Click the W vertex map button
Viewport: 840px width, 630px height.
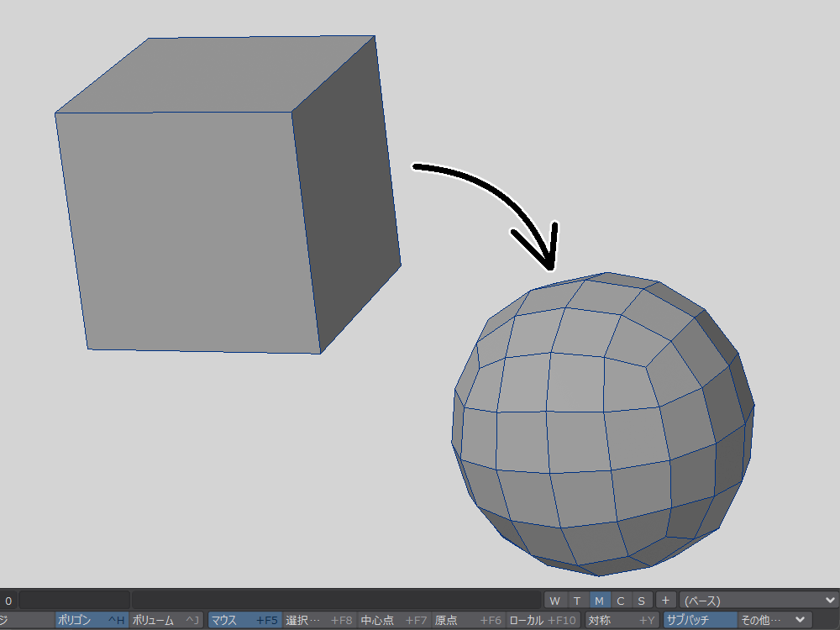(x=554, y=601)
